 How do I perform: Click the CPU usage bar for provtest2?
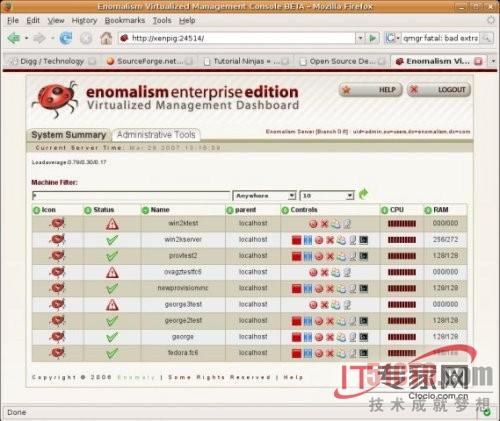coord(402,256)
